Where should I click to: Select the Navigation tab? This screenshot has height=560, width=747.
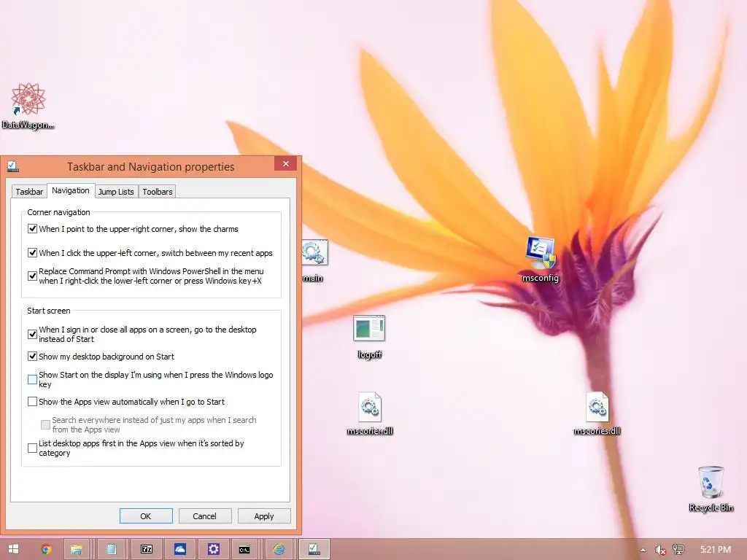point(71,190)
